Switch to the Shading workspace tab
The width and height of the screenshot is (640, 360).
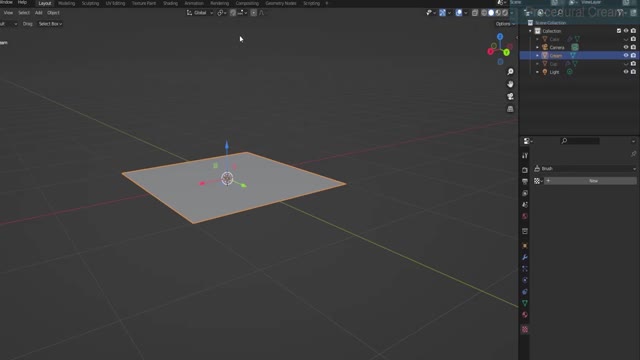[x=171, y=3]
